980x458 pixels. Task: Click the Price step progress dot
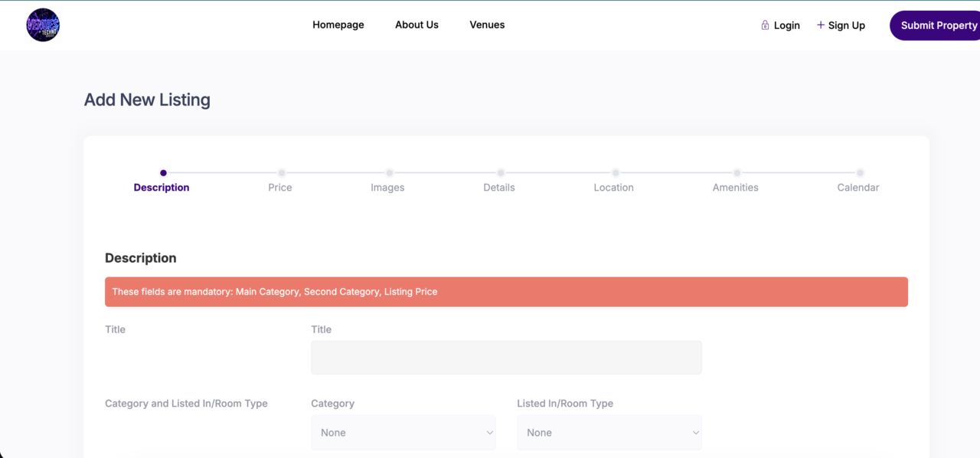[282, 173]
